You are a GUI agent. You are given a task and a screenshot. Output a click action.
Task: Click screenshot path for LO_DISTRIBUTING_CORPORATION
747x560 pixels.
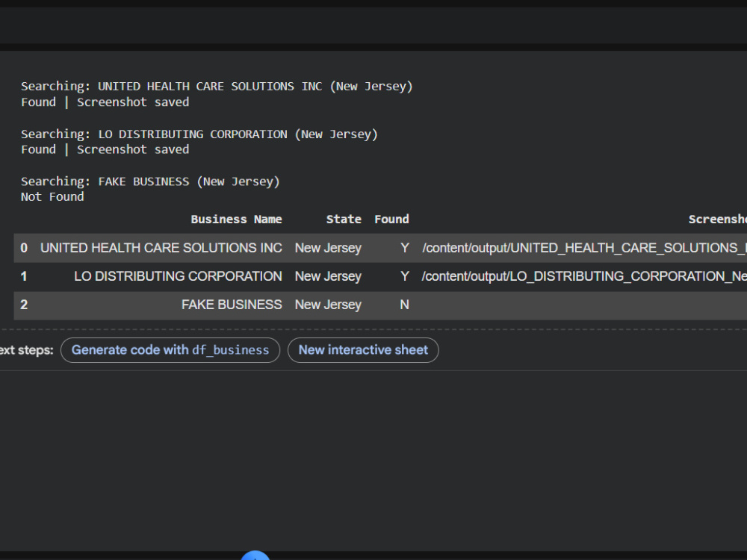coord(584,276)
